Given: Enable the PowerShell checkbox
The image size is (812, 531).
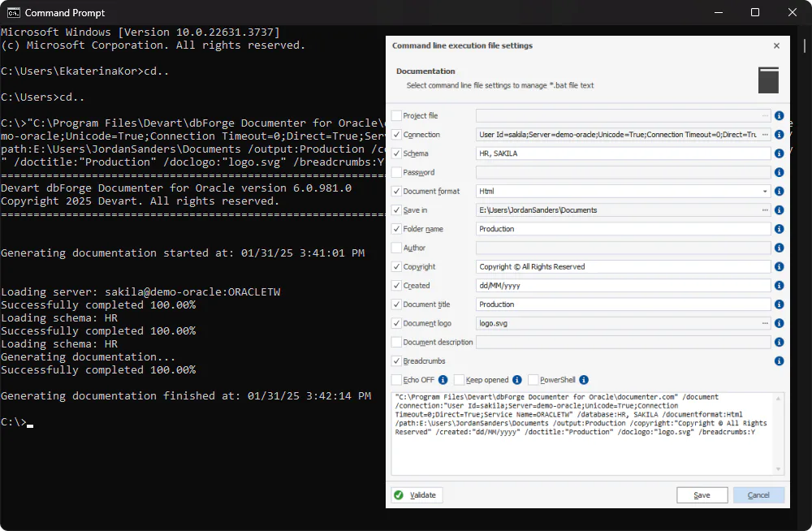Looking at the screenshot, I should coord(533,380).
